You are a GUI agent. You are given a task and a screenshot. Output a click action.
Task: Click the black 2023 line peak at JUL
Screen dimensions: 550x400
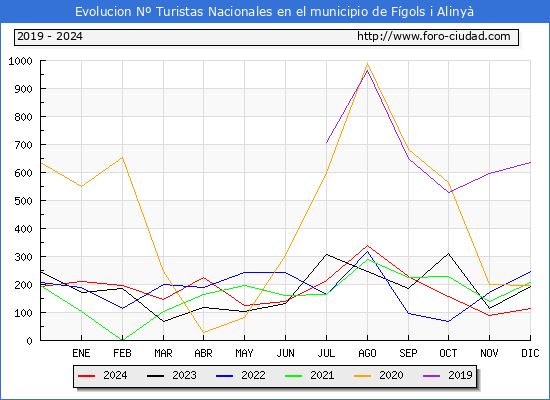327,254
